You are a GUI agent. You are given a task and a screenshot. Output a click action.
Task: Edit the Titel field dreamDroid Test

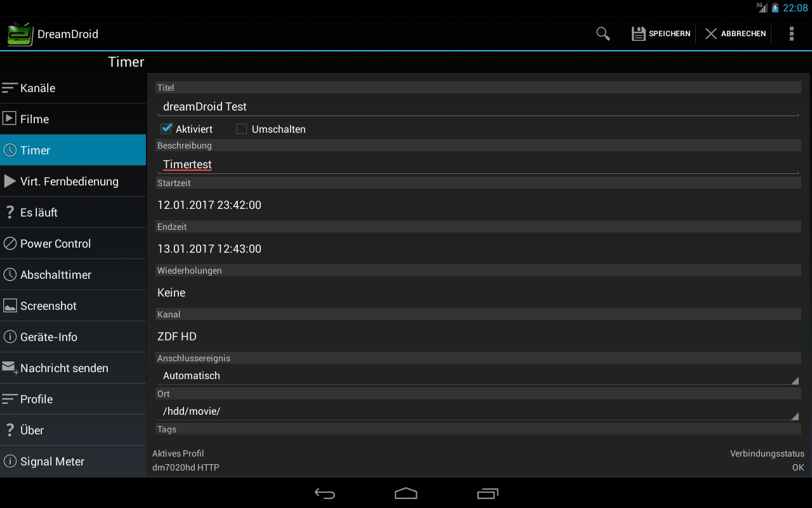[x=478, y=106]
